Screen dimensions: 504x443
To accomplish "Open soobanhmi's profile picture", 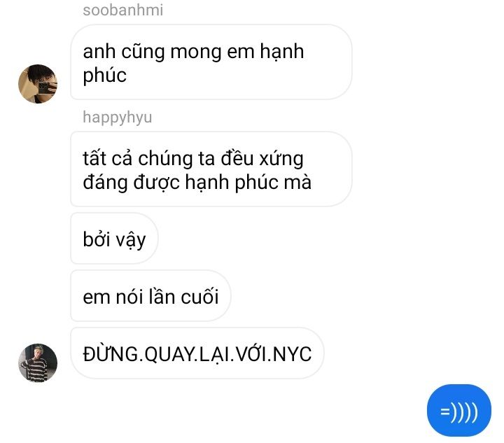I will click(38, 84).
